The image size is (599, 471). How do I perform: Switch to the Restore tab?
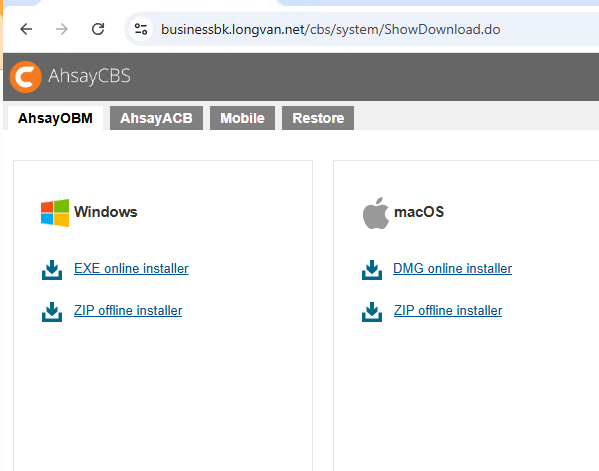click(318, 118)
